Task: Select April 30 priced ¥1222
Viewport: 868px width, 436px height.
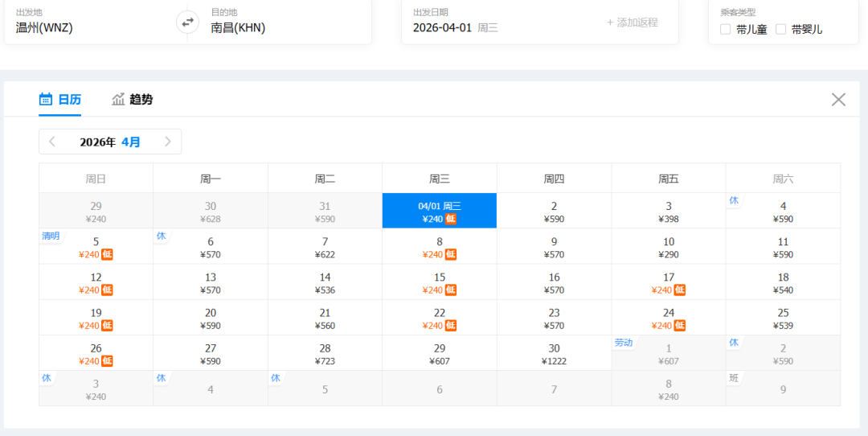Action: [x=554, y=354]
